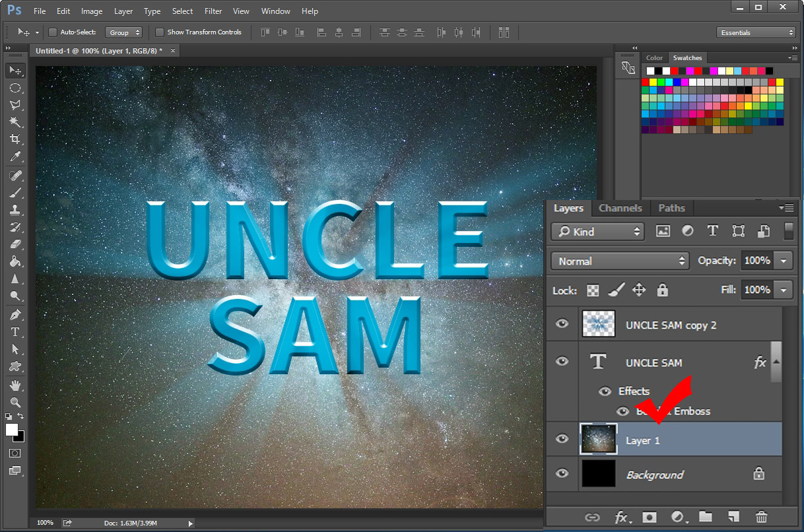The image size is (804, 532).
Task: Open the Swatches panel options menu
Action: click(x=793, y=58)
